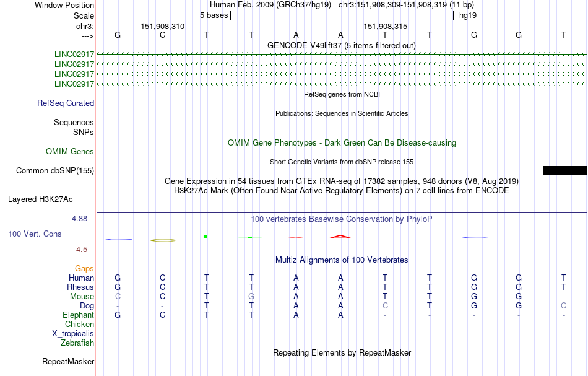
Task: Click the orange Gaps label
Action: [x=84, y=268]
